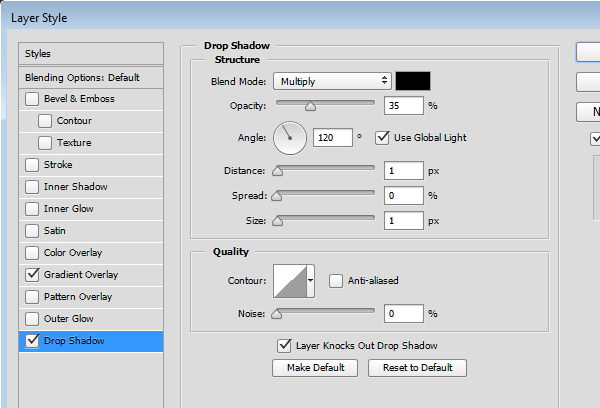Open Blending Options: Default
The image size is (600, 408).
82,77
